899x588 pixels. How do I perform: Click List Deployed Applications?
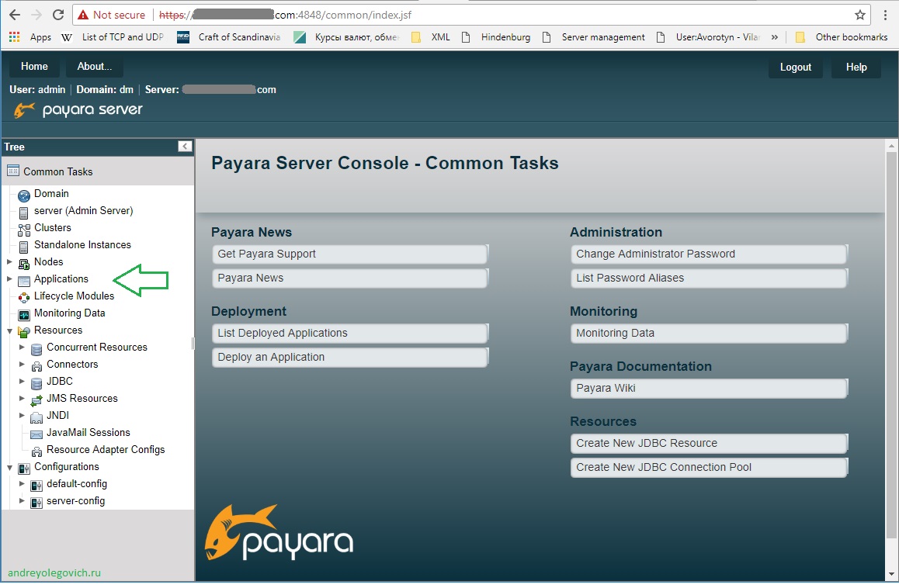click(349, 333)
